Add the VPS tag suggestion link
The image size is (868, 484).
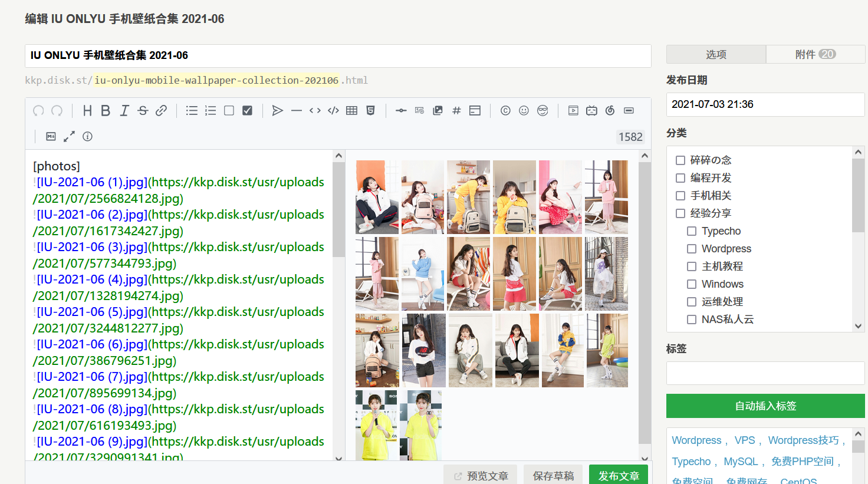click(x=745, y=440)
